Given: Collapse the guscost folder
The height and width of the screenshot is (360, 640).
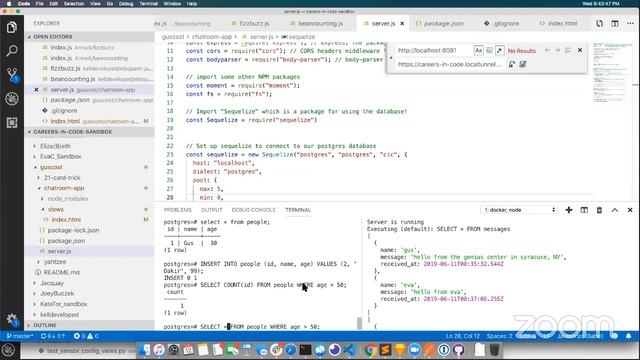Looking at the screenshot, I should [x=51, y=167].
